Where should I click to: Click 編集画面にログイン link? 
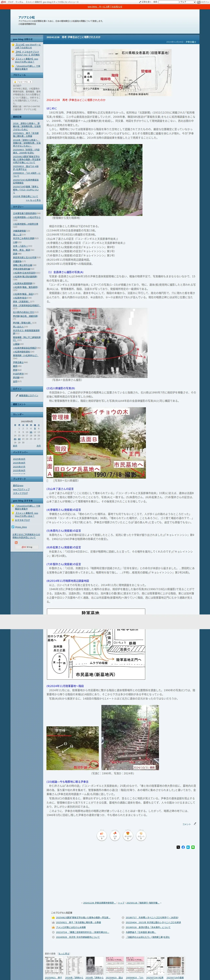[x=29, y=396]
